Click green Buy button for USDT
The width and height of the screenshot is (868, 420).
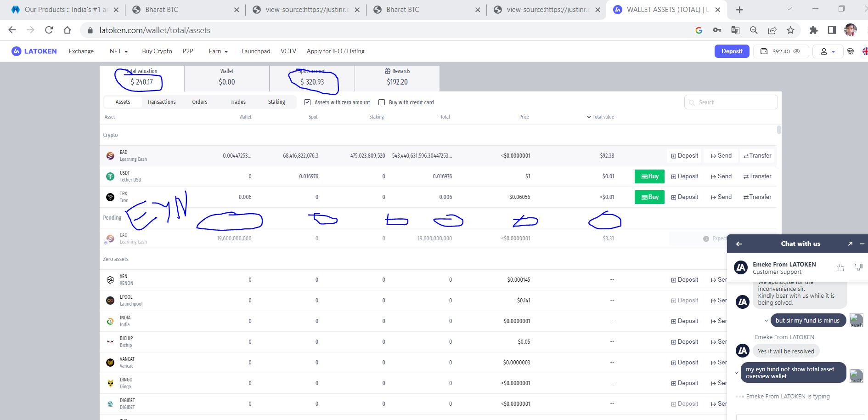(x=649, y=176)
